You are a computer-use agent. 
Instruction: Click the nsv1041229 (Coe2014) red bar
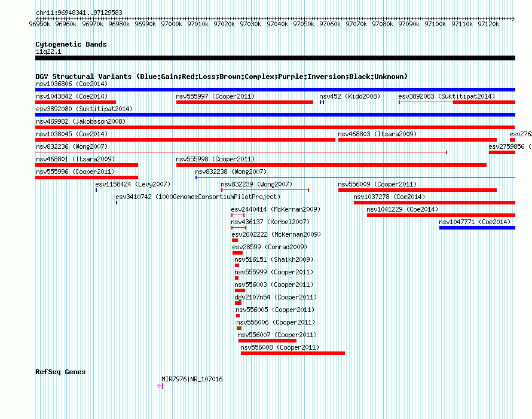pyautogui.click(x=441, y=215)
